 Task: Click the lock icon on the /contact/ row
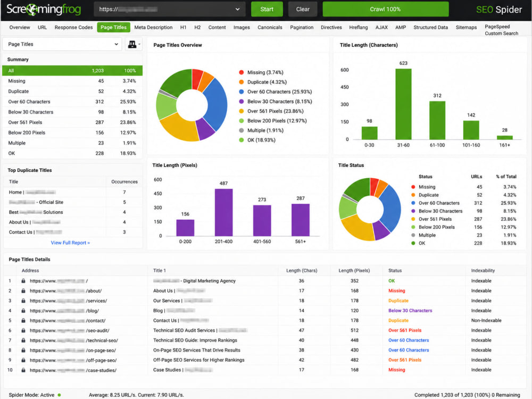tap(23, 320)
